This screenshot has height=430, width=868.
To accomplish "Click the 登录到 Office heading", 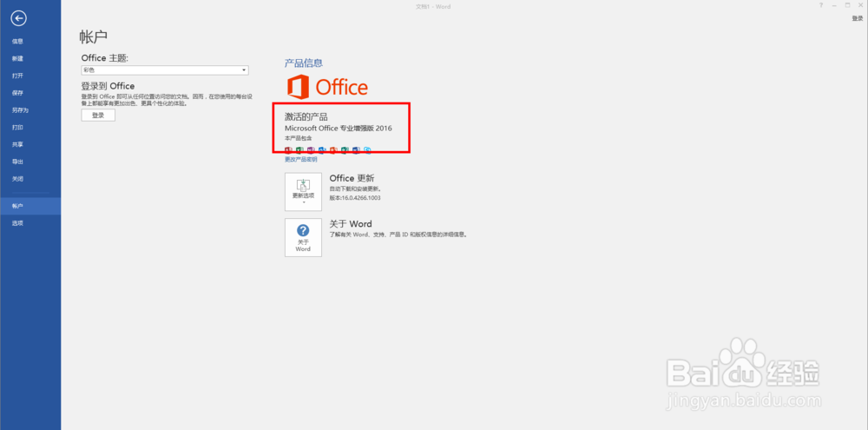I will tap(108, 86).
